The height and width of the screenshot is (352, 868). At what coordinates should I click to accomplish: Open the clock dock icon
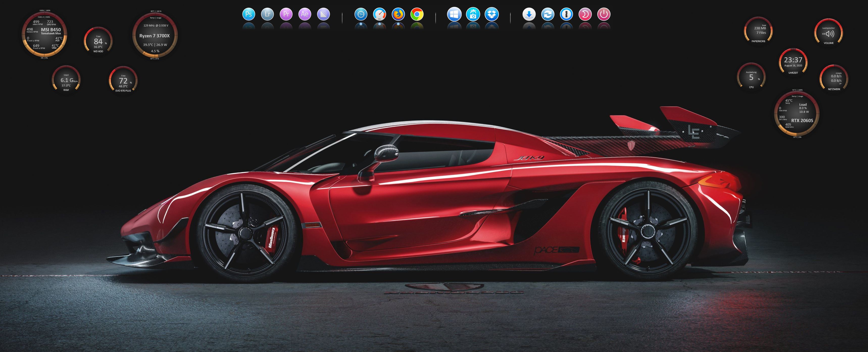coord(361,14)
